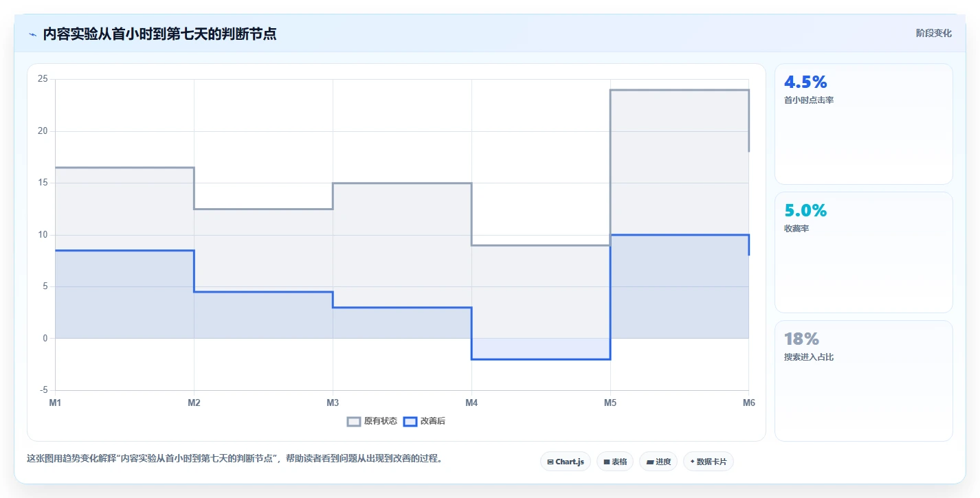Click the y-axis value 10
The width and height of the screenshot is (980, 498).
click(43, 235)
